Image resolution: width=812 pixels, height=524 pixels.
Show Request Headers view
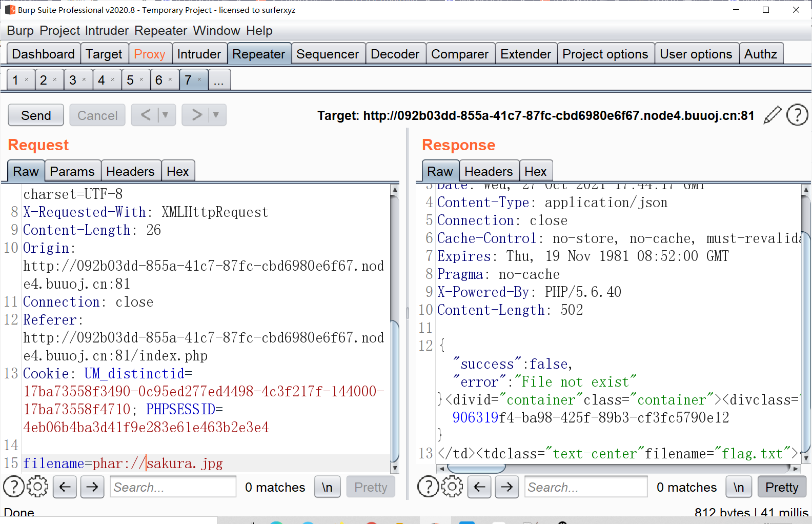pos(130,171)
